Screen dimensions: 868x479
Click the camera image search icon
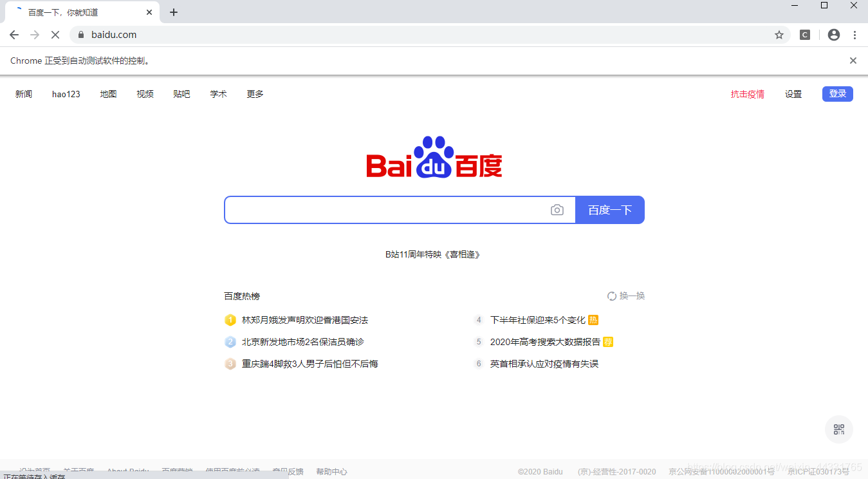pos(557,210)
